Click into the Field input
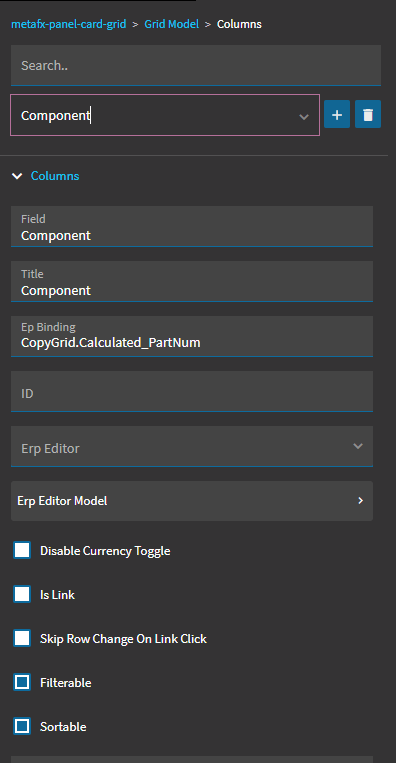The width and height of the screenshot is (396, 763). point(192,226)
